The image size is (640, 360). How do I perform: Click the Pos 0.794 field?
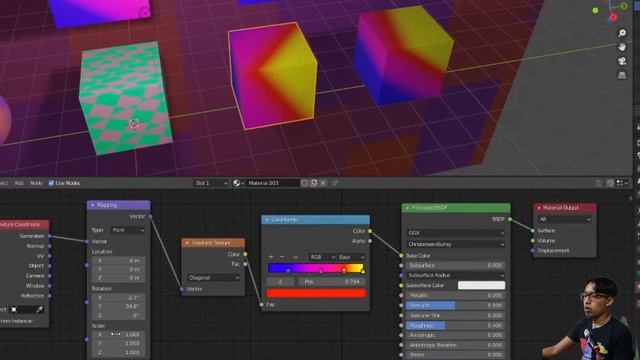(x=332, y=282)
